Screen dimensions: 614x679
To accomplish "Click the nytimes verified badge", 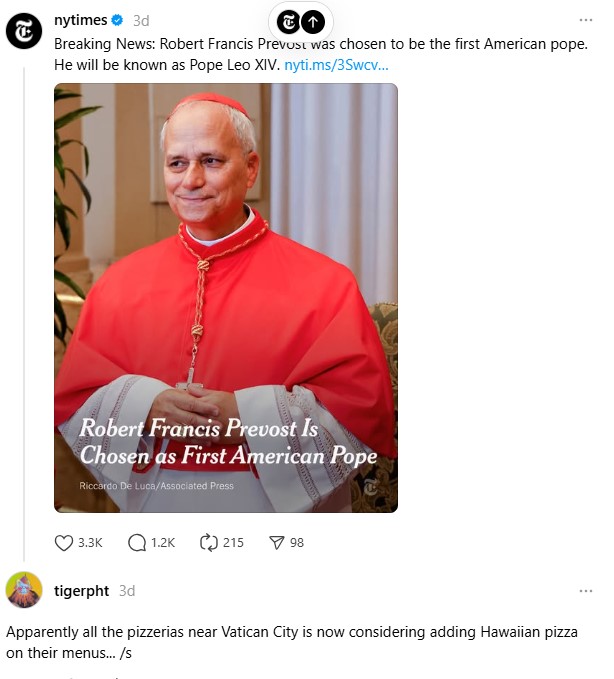I will 117,20.
